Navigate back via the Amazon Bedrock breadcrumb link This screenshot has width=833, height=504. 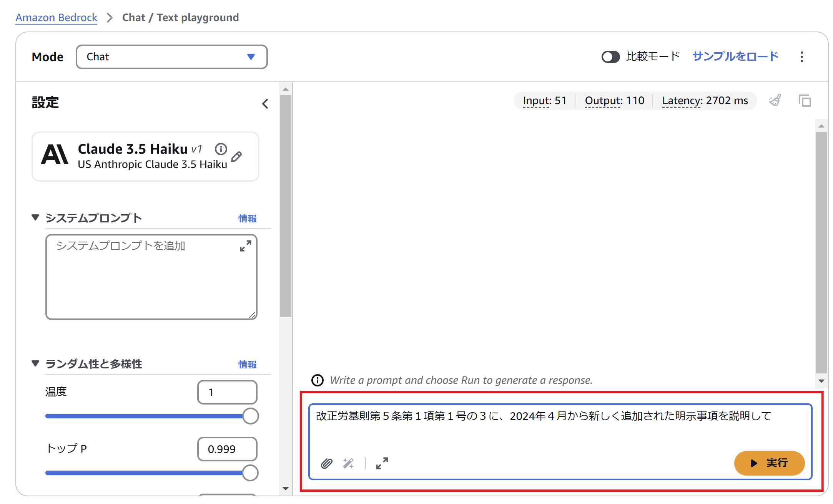point(56,17)
